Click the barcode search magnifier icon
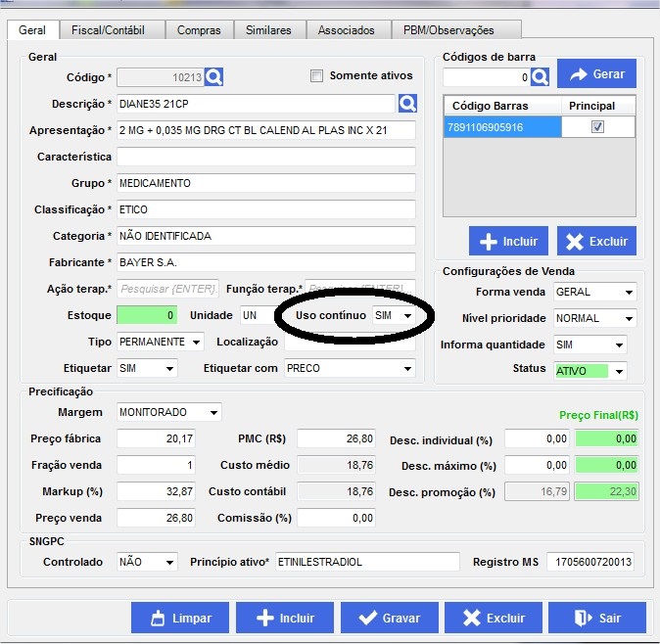This screenshot has height=644, width=660. [x=540, y=76]
